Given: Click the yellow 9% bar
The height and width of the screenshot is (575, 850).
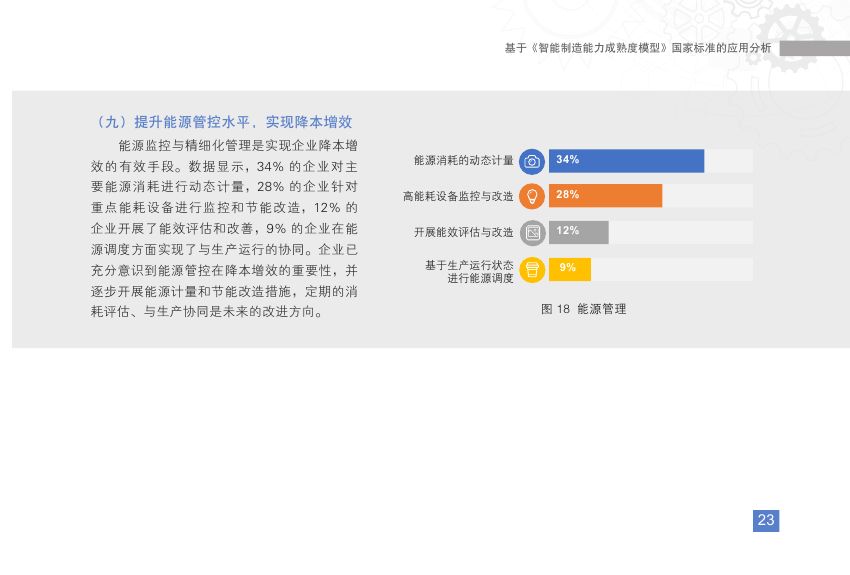Looking at the screenshot, I should click(569, 268).
